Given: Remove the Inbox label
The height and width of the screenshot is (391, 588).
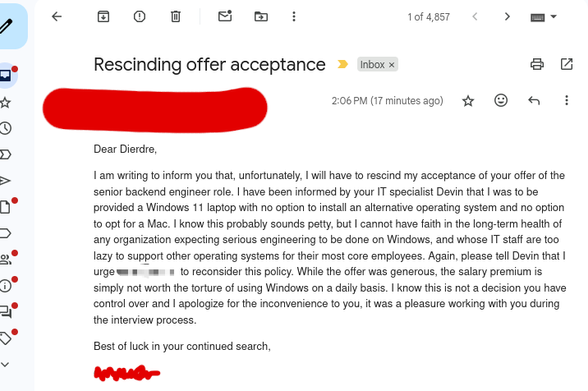Looking at the screenshot, I should pos(392,65).
